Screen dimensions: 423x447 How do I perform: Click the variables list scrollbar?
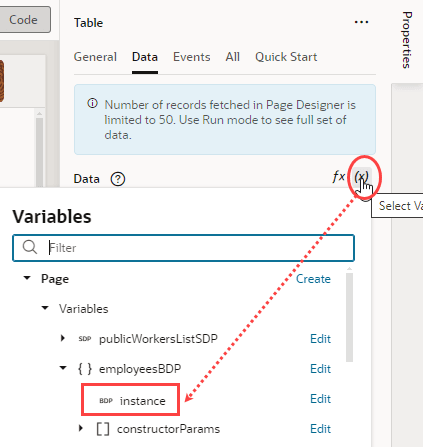click(x=349, y=317)
